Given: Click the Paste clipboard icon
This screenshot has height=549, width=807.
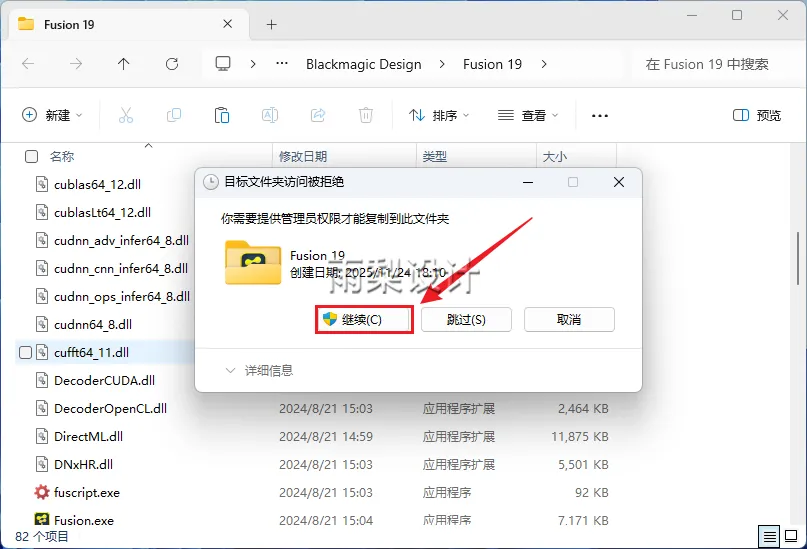Looking at the screenshot, I should click(222, 115).
